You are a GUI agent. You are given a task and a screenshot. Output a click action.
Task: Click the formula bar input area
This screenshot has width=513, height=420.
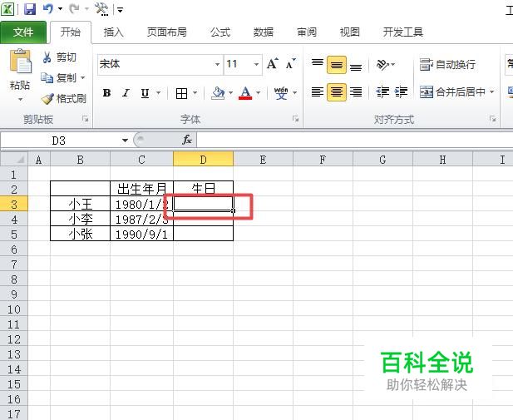(355, 141)
